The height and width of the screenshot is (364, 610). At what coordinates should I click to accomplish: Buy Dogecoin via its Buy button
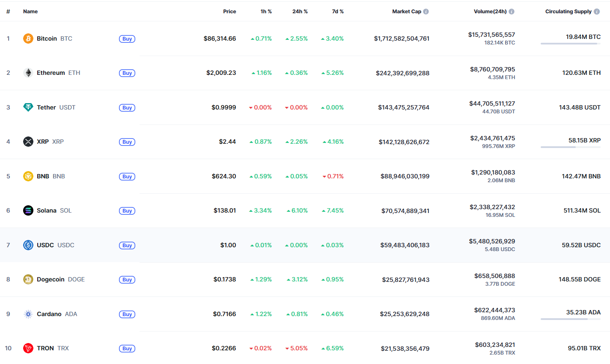point(127,280)
